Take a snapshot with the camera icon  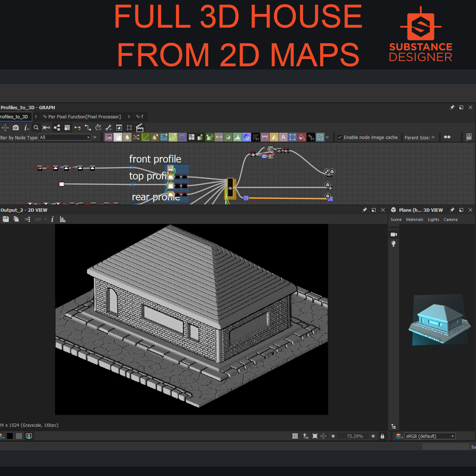tap(16, 128)
